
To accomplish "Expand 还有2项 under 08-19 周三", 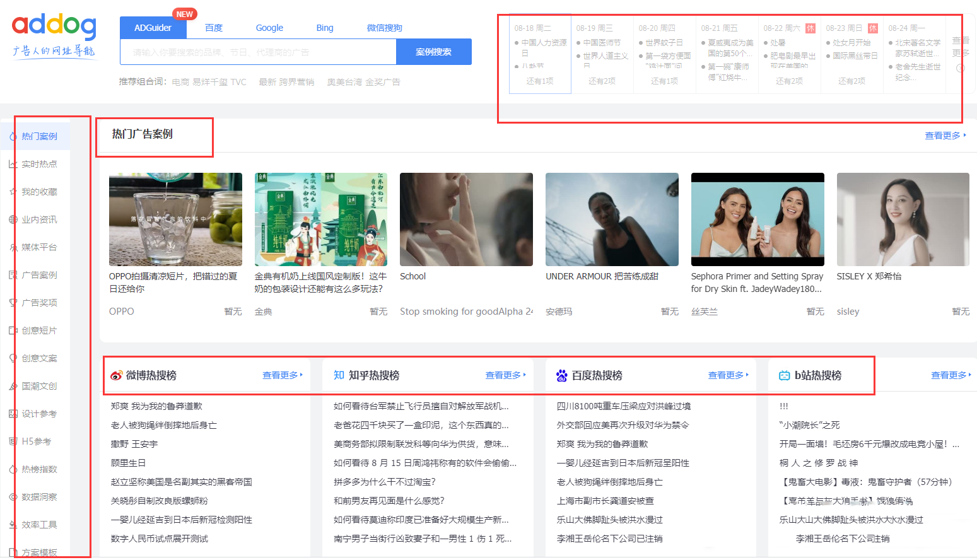I will tap(602, 81).
